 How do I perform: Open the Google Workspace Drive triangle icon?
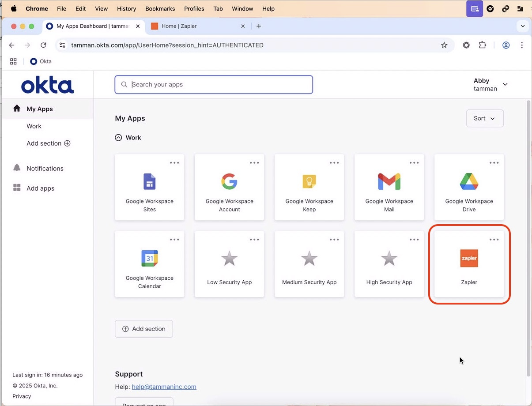click(x=469, y=181)
